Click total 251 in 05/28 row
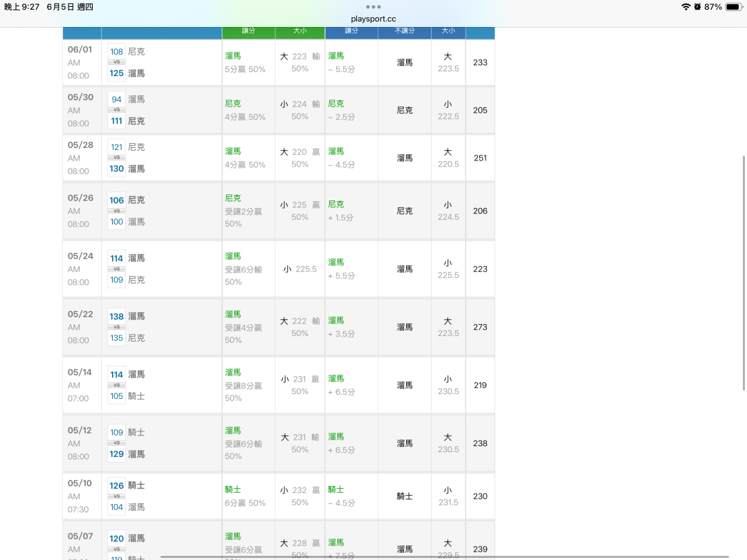 [480, 158]
